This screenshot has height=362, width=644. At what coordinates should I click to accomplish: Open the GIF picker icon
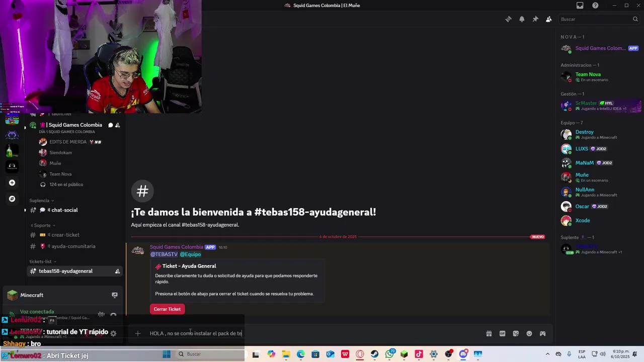tap(502, 333)
